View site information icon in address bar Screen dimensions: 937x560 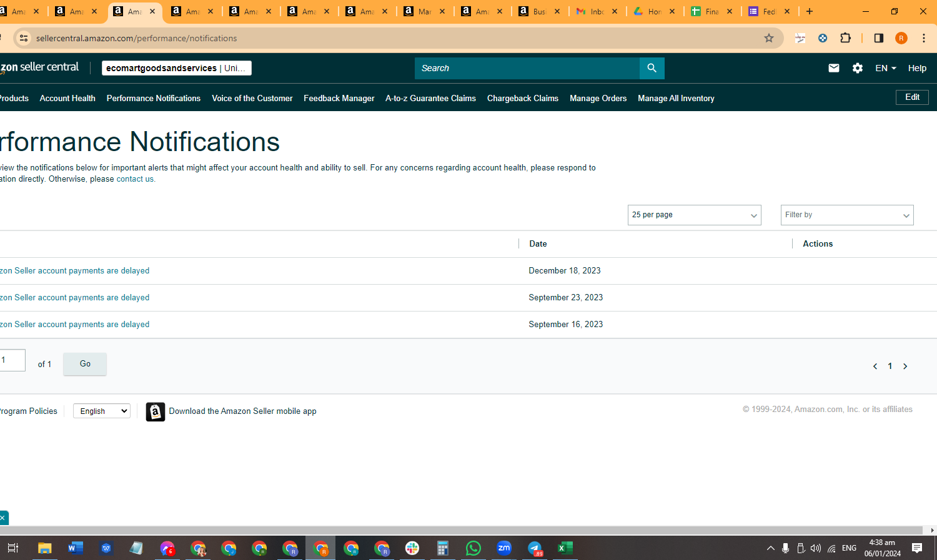click(24, 38)
